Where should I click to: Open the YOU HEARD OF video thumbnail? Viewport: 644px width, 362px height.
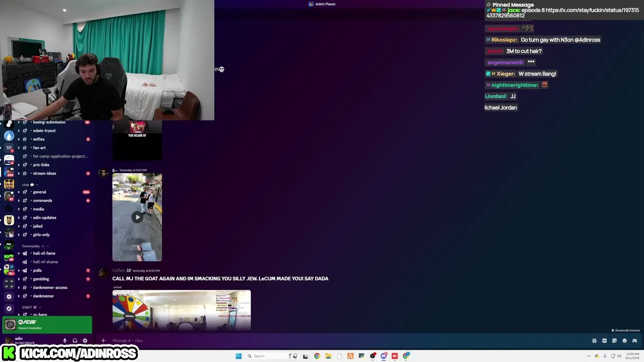tap(137, 140)
